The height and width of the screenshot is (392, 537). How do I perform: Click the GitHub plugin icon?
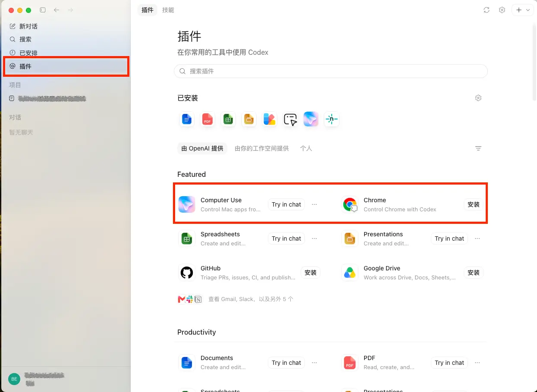[187, 273]
